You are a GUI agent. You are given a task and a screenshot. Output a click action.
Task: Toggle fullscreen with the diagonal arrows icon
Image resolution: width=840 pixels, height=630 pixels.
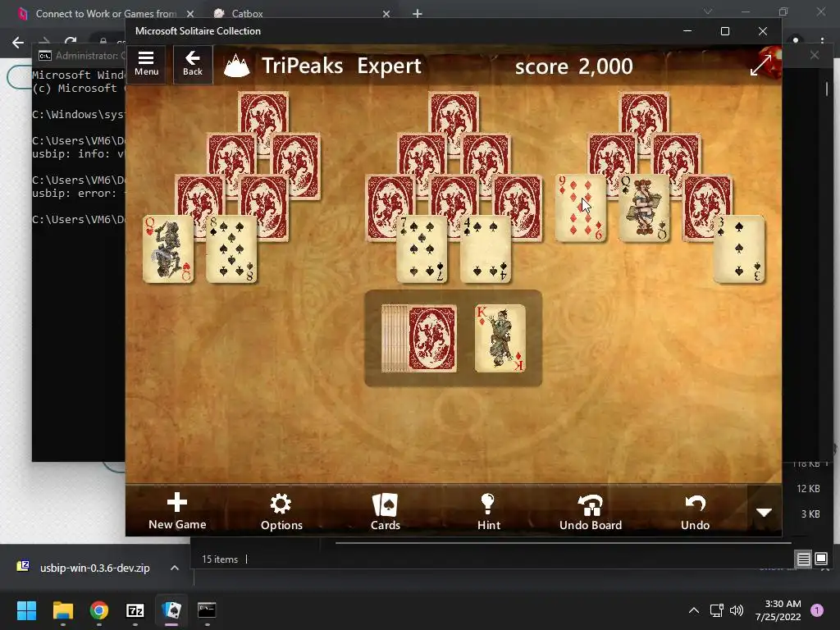pyautogui.click(x=760, y=65)
